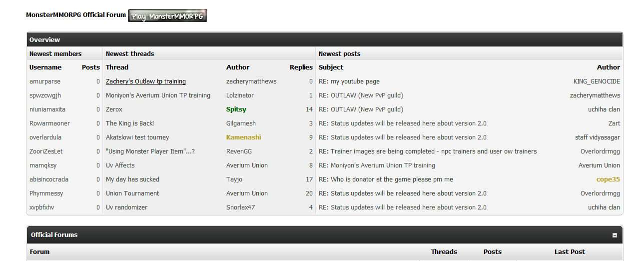Open The King is Back! thread
This screenshot has width=644, height=261.
point(130,123)
